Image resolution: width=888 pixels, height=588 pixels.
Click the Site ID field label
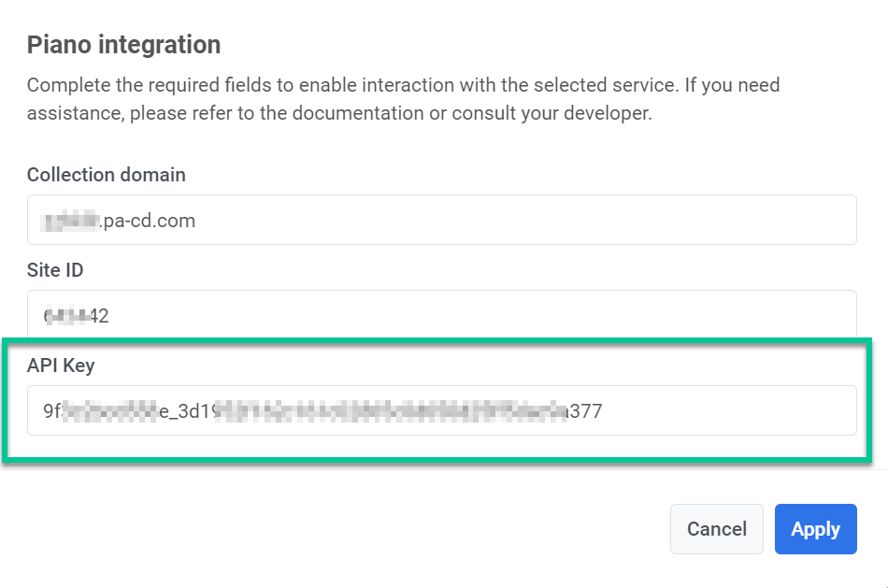tap(55, 270)
